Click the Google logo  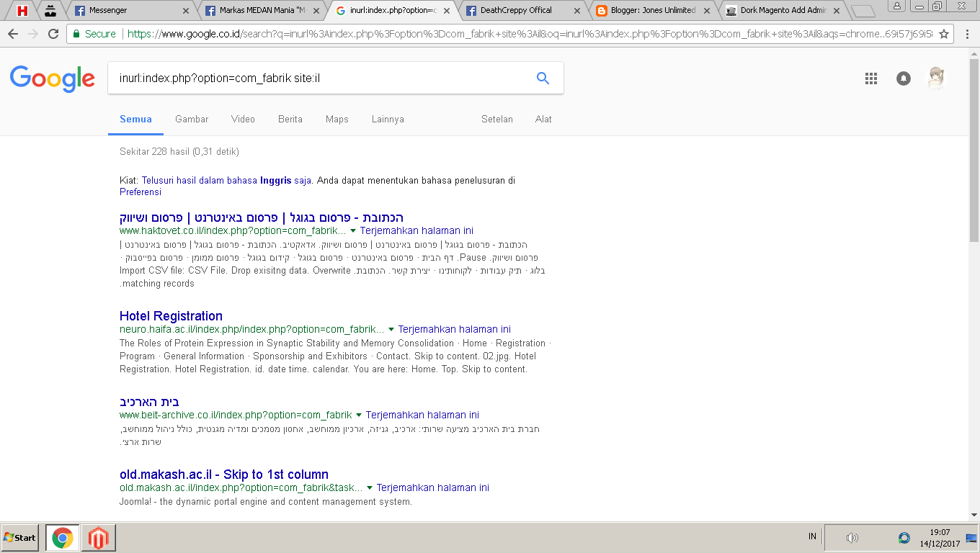coord(53,78)
